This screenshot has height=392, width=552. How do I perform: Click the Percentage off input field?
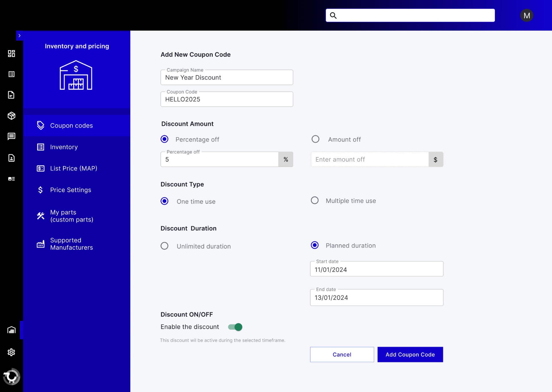tap(219, 159)
